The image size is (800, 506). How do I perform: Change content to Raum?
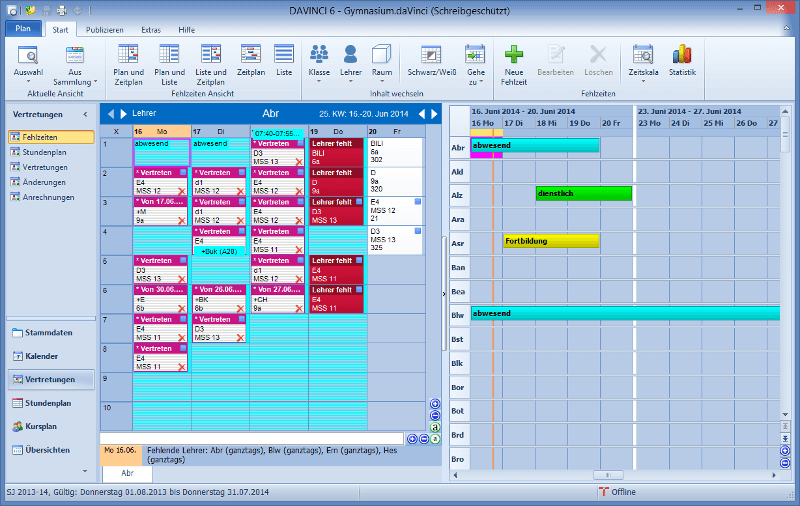click(x=382, y=64)
